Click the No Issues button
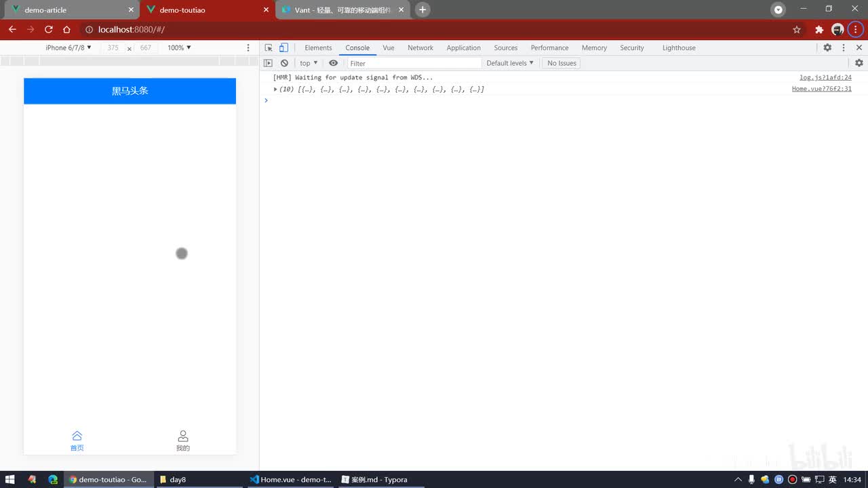The width and height of the screenshot is (868, 488). [561, 63]
